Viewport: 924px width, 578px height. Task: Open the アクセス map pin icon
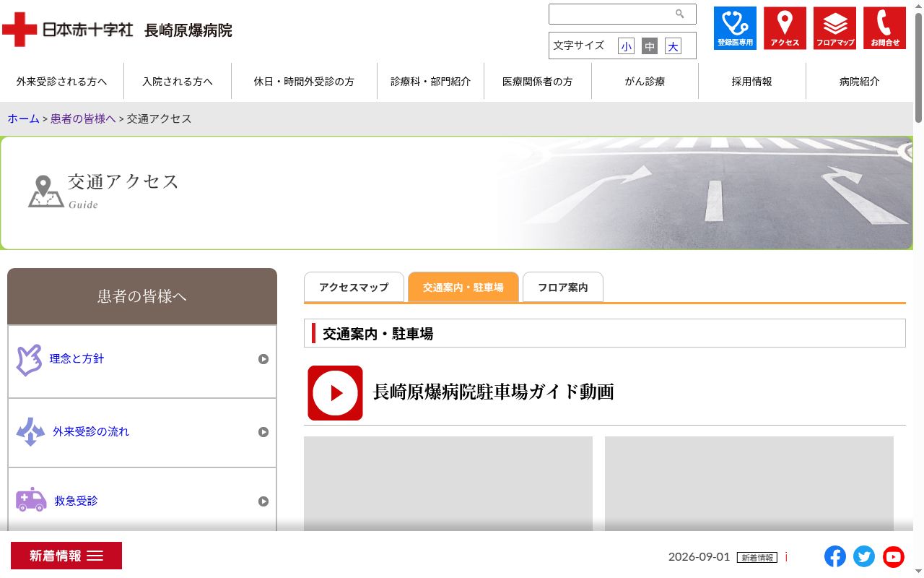pyautogui.click(x=785, y=28)
